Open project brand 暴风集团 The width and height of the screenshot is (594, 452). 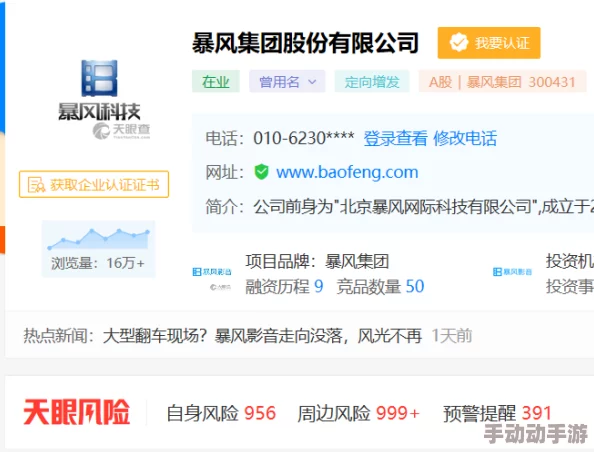[x=357, y=261]
